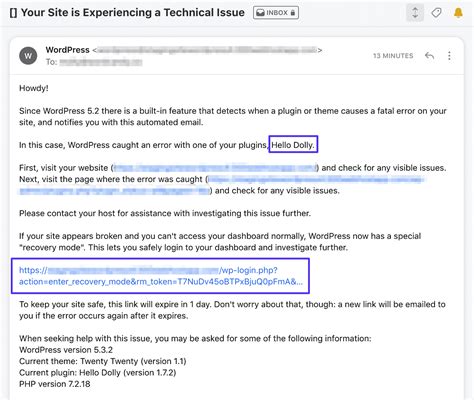474x400 pixels.
Task: Click the WordPress sender name
Action: coord(67,50)
